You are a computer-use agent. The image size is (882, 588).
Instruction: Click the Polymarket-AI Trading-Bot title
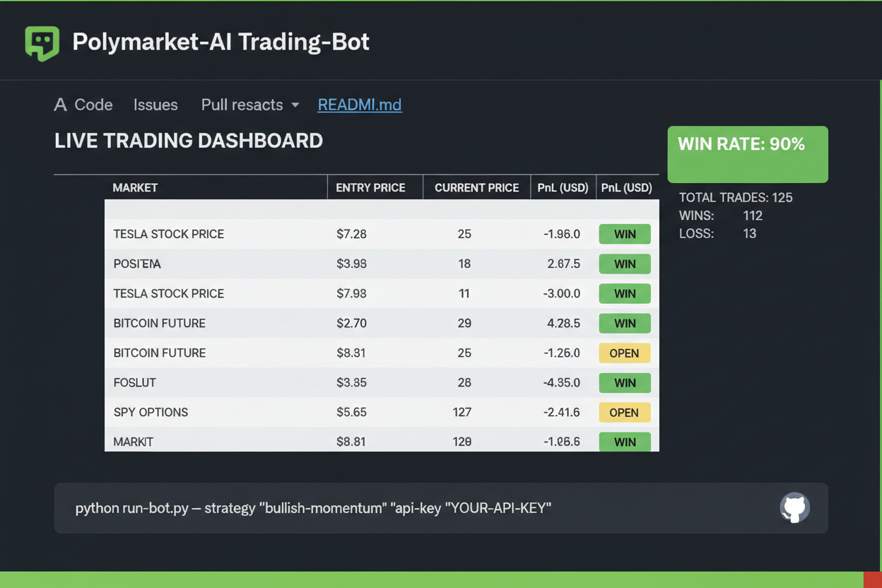(220, 42)
